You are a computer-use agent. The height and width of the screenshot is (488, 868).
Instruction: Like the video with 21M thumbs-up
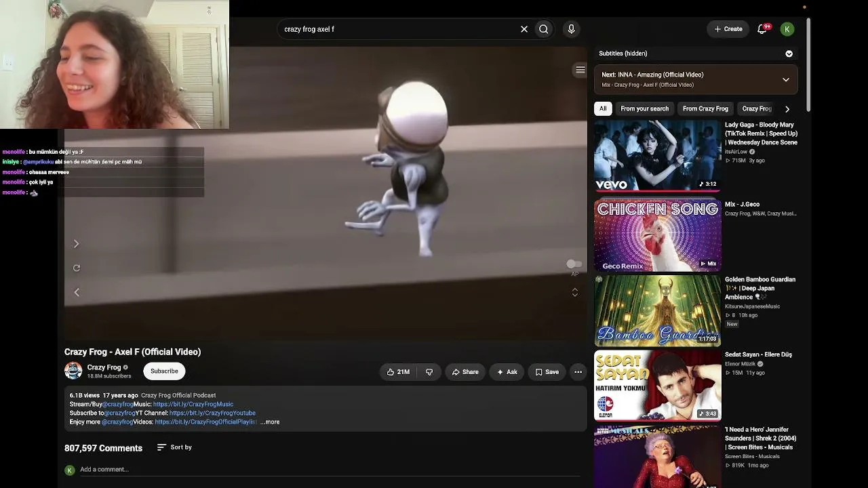click(398, 371)
